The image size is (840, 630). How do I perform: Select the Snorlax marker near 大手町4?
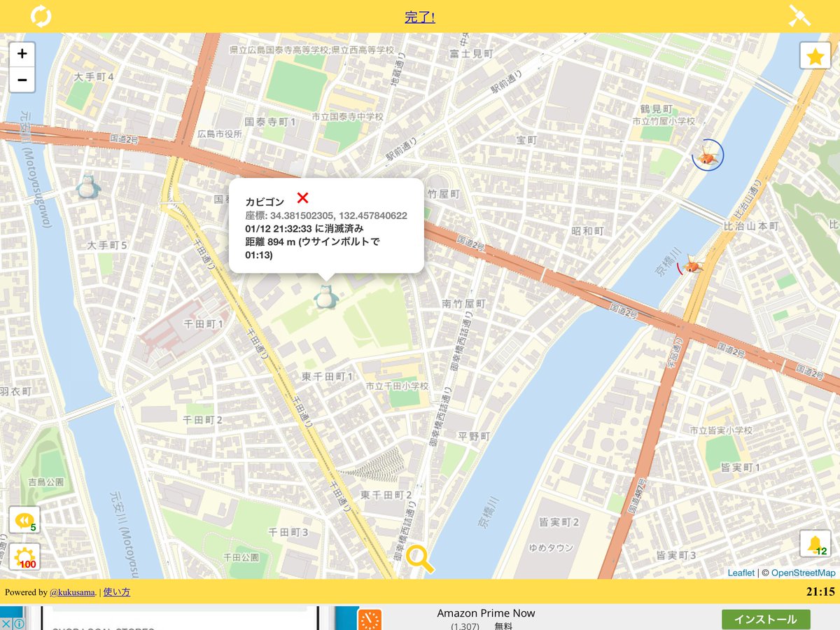[88, 186]
